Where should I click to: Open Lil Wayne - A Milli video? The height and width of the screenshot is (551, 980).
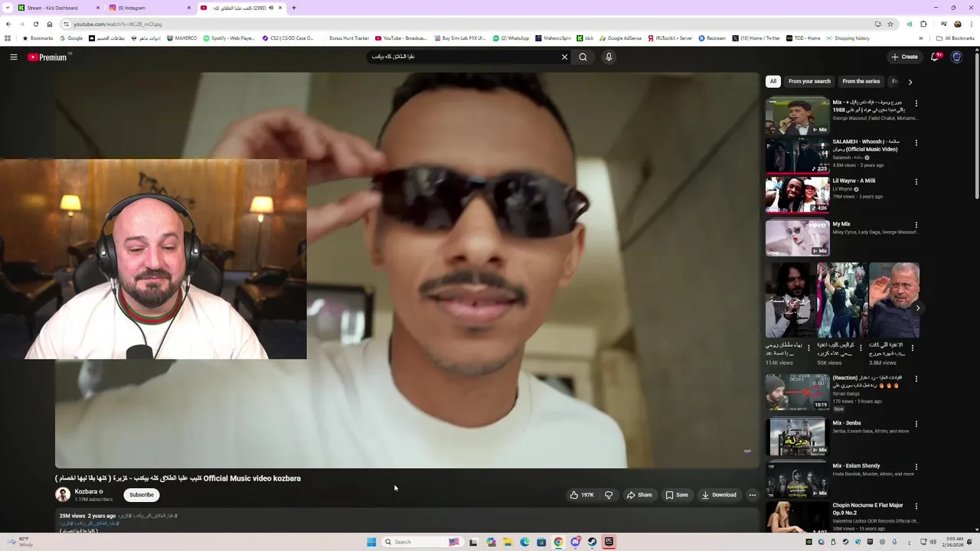coord(797,195)
